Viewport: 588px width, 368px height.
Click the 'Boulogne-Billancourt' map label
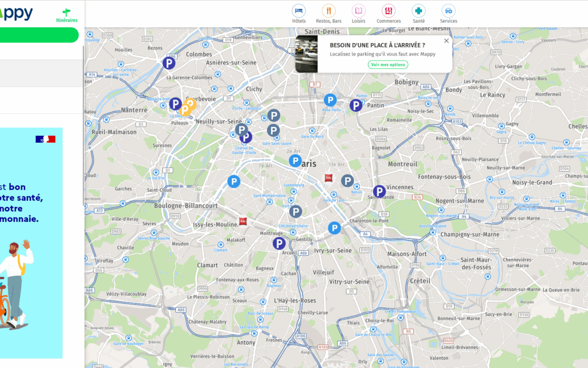pyautogui.click(x=186, y=206)
